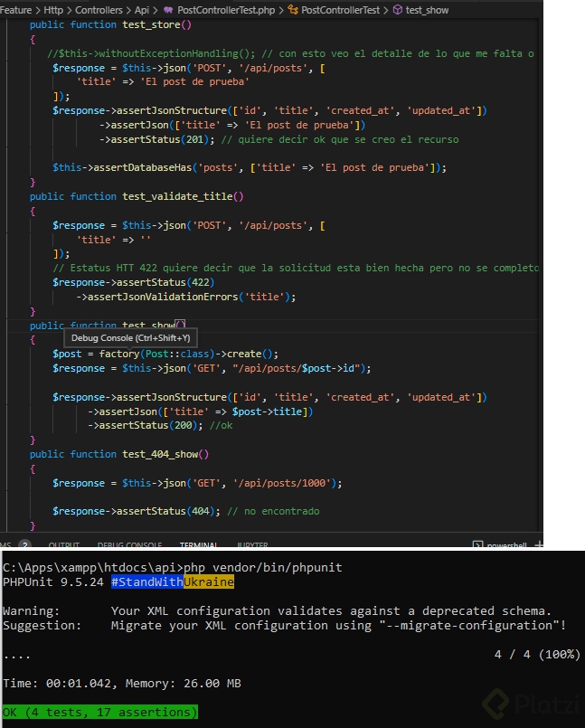Click on function name test_validate_title
Screen dimensions: 585x728
[177, 196]
